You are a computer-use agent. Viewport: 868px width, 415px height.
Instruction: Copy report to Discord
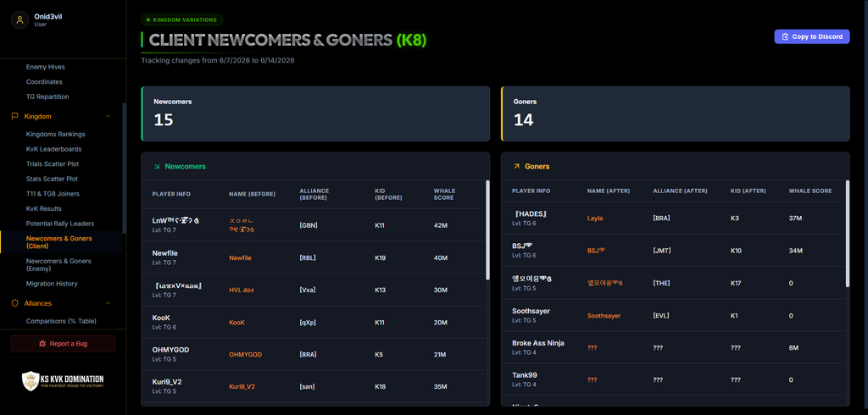pyautogui.click(x=811, y=36)
